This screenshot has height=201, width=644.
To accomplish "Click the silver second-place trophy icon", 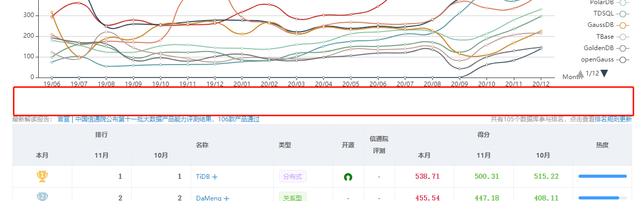I will coord(42,197).
